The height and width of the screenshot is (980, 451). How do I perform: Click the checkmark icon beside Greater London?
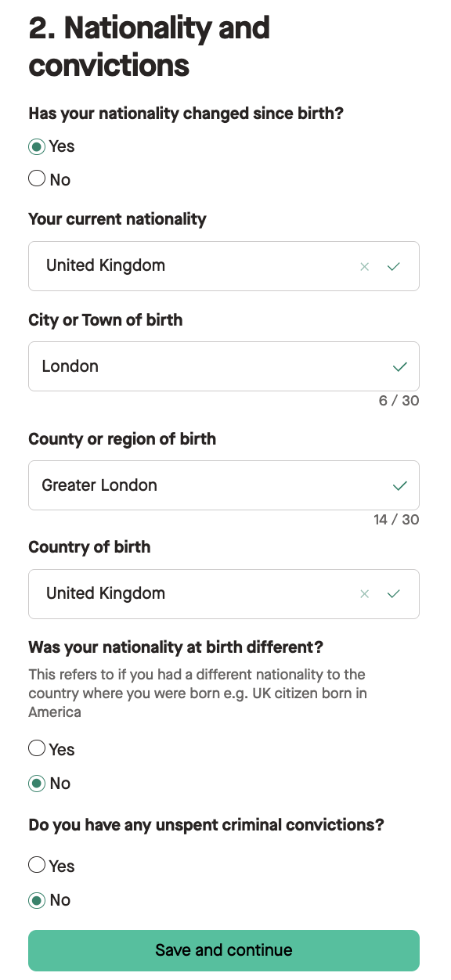(x=400, y=485)
